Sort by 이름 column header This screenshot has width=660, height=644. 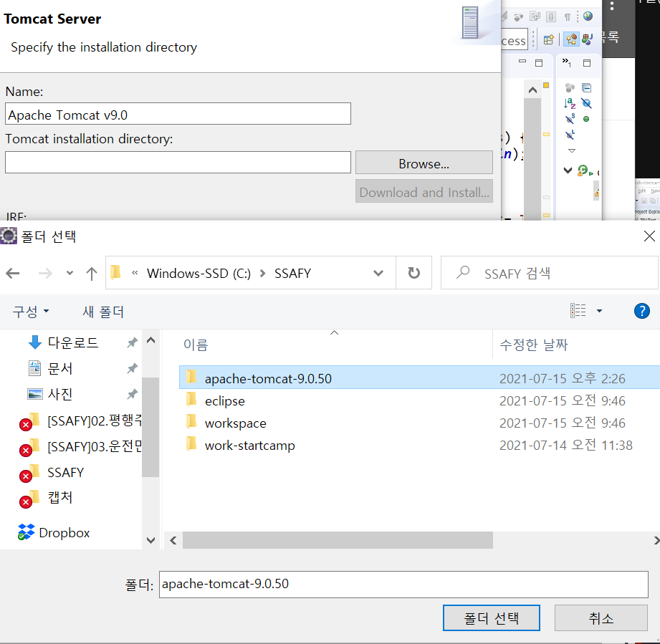[196, 345]
